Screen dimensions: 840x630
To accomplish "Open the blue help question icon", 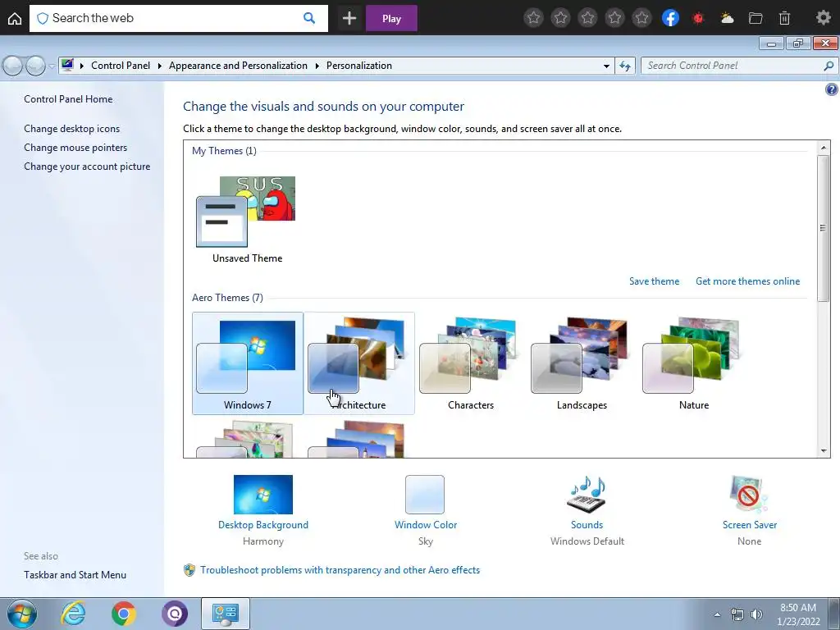I will click(x=831, y=89).
